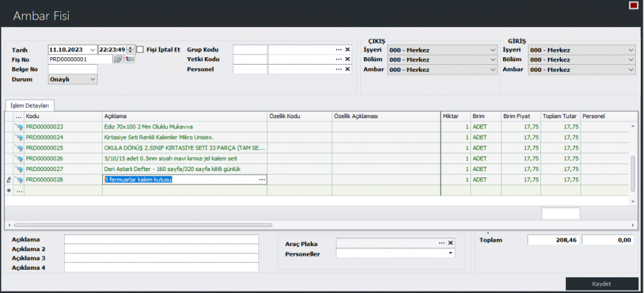
Task: Clear the Grup Kodu field with its X icon
Action: (x=347, y=50)
